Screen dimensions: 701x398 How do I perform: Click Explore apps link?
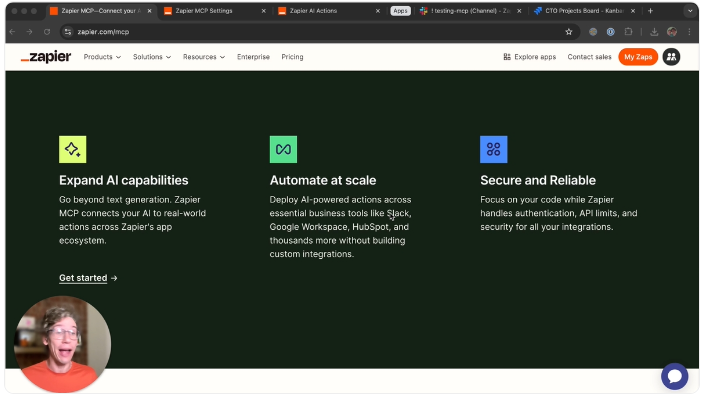click(x=529, y=57)
